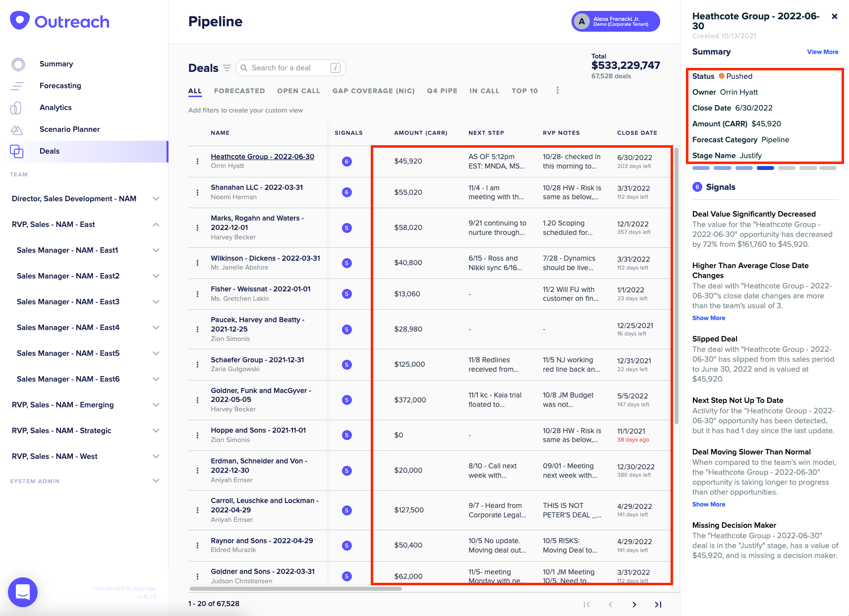Open the more-views vertical dots menu
This screenshot has width=849, height=616.
[558, 90]
